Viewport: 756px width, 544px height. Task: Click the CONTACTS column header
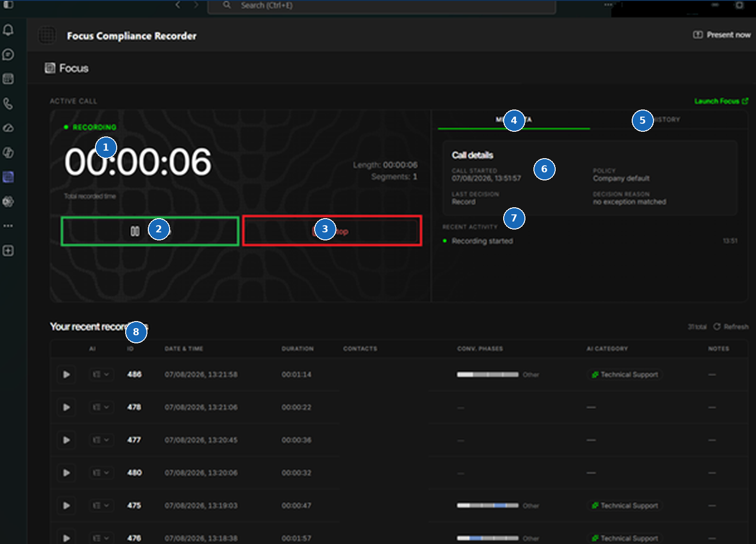pos(360,348)
